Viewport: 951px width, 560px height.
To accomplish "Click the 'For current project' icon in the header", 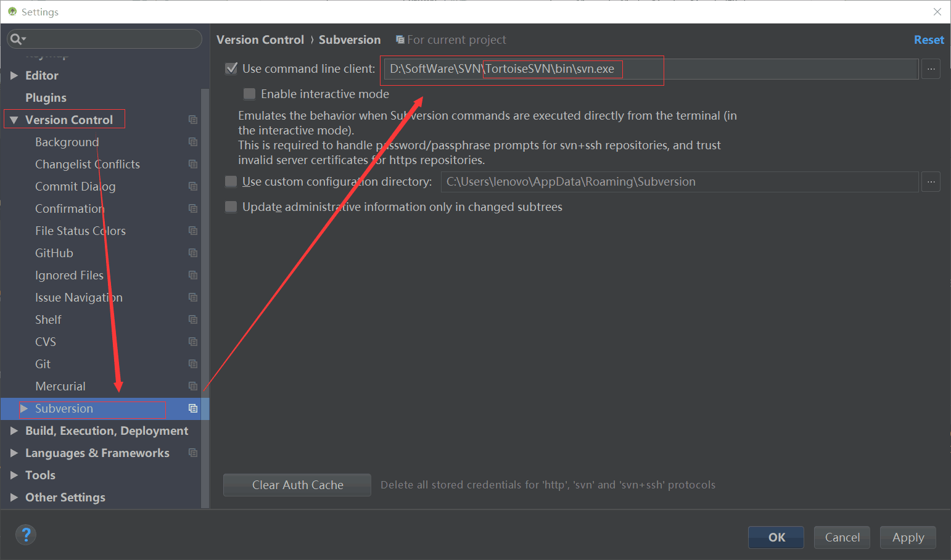I will click(x=400, y=39).
